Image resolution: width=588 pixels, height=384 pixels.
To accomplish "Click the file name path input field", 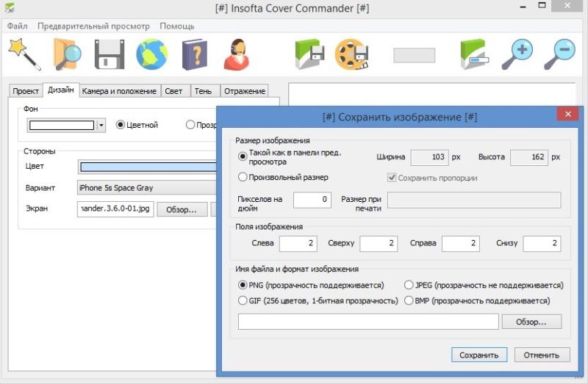I will [x=368, y=322].
